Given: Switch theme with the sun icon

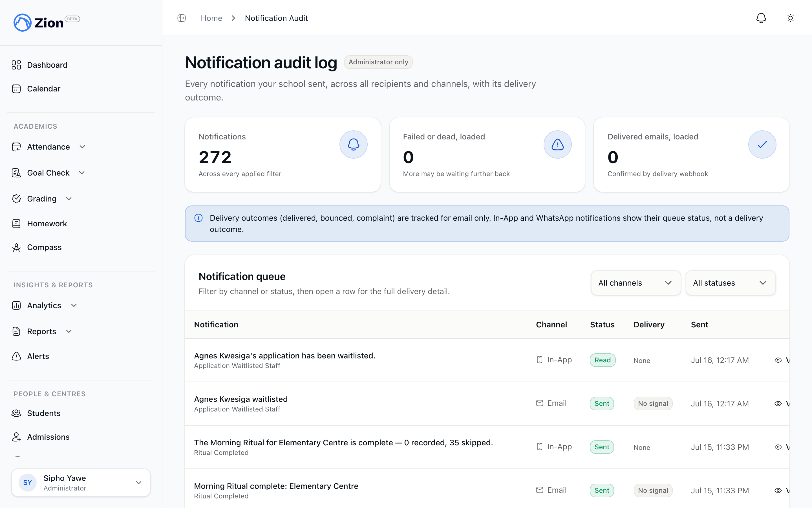Looking at the screenshot, I should point(791,18).
